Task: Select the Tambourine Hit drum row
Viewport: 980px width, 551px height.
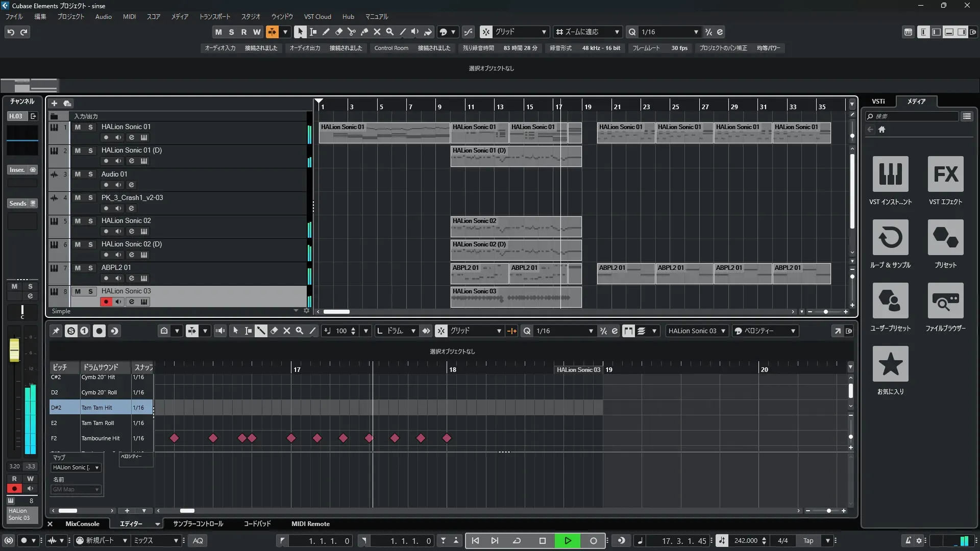Action: pos(101,438)
